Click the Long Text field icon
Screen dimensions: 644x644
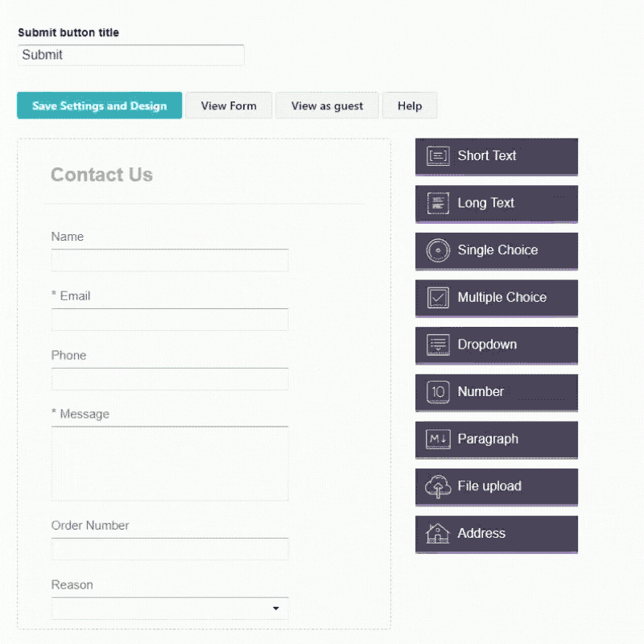(438, 204)
